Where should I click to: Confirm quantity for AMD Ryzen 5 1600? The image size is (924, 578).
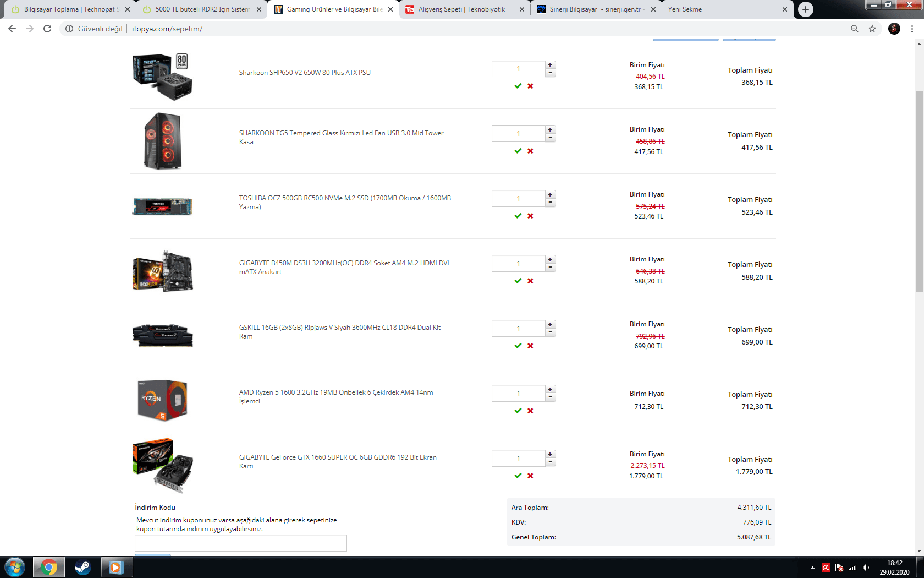(x=518, y=411)
